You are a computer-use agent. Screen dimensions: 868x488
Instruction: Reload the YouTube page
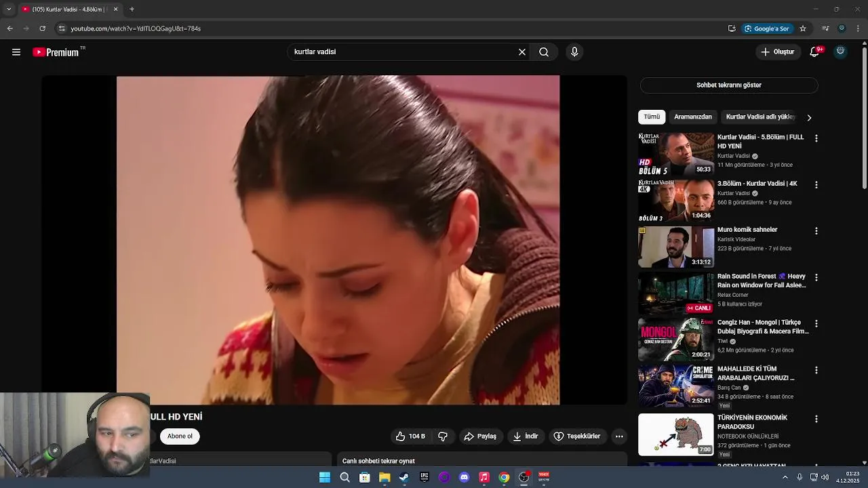click(x=42, y=28)
